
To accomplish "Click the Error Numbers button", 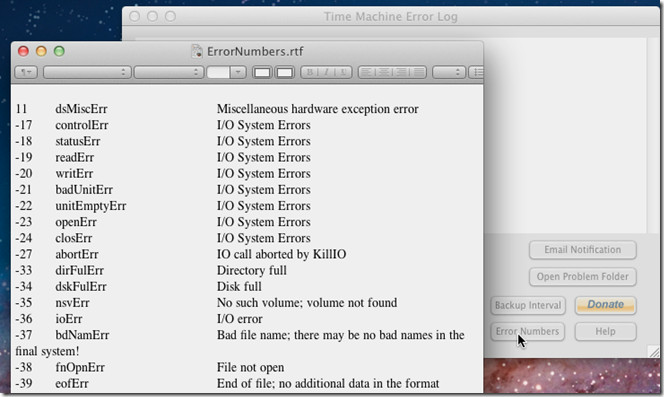I will 528,331.
